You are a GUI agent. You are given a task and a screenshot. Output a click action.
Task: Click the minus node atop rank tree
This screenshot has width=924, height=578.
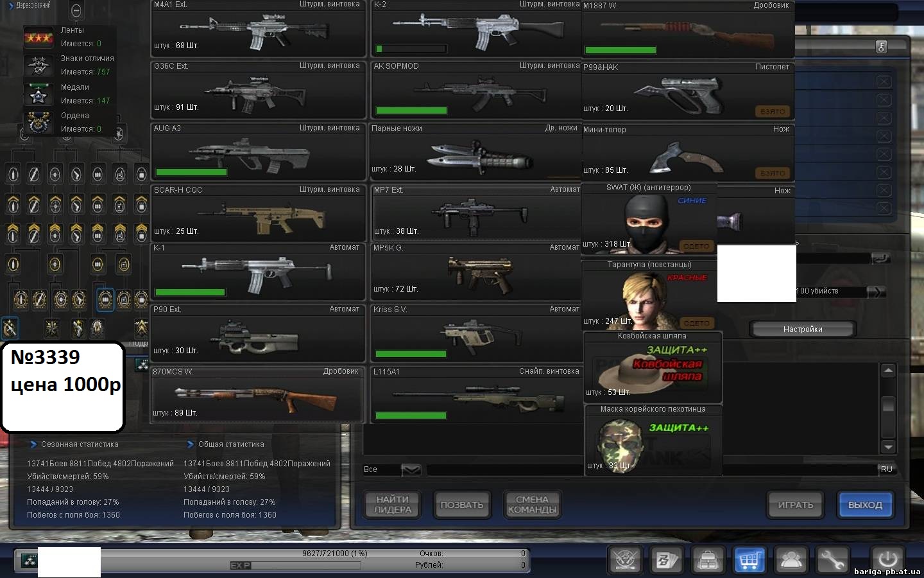[x=76, y=10]
